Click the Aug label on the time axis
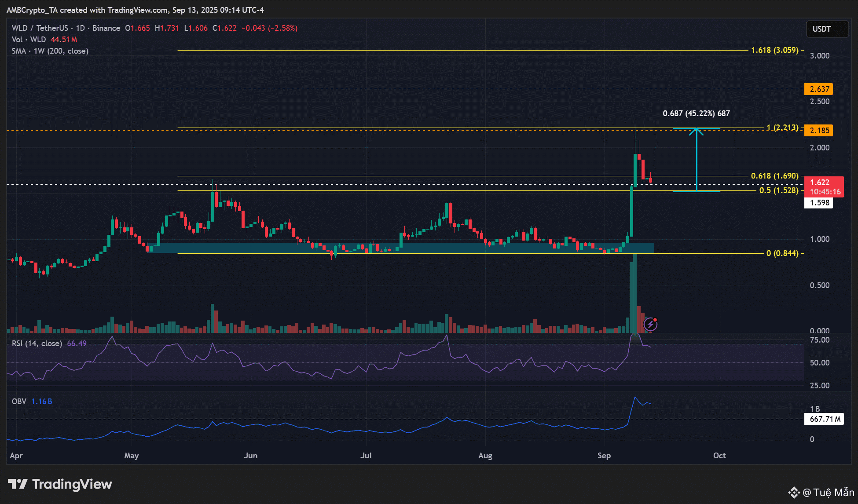The height and width of the screenshot is (504, 858). click(485, 456)
